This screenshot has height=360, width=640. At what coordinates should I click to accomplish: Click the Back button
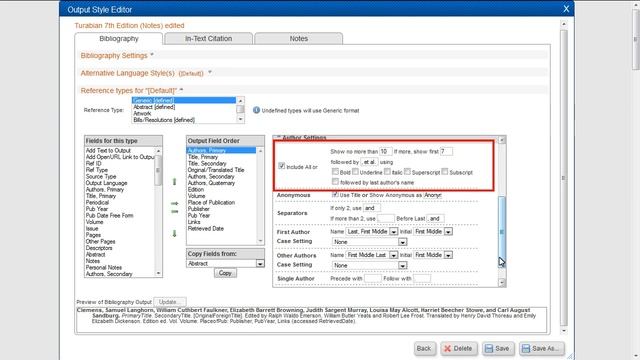(x=424, y=349)
